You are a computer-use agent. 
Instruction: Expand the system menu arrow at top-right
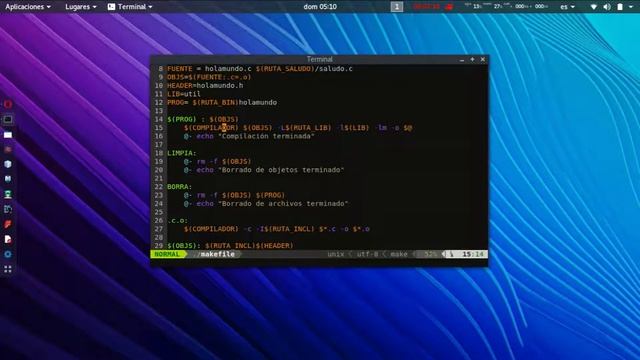(x=631, y=7)
